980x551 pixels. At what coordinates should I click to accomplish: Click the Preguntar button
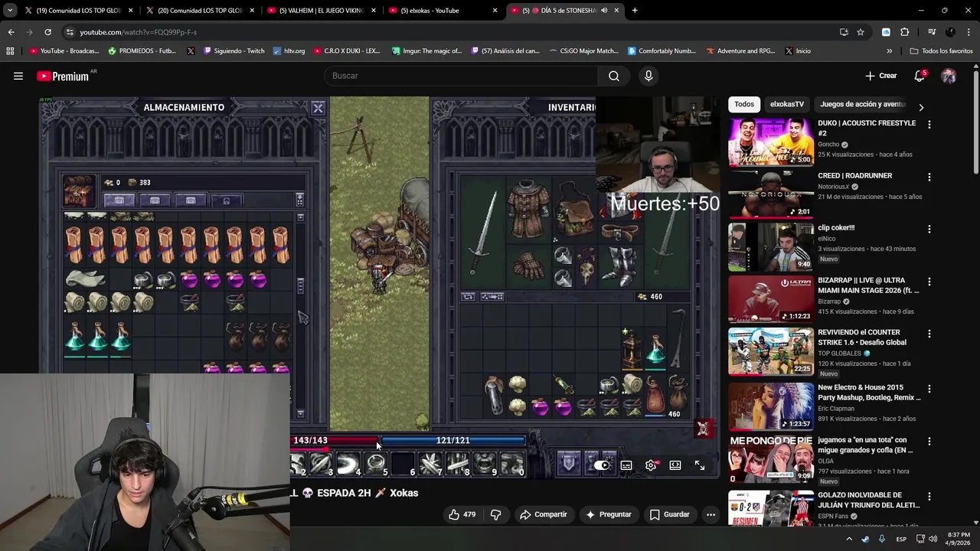pyautogui.click(x=608, y=514)
